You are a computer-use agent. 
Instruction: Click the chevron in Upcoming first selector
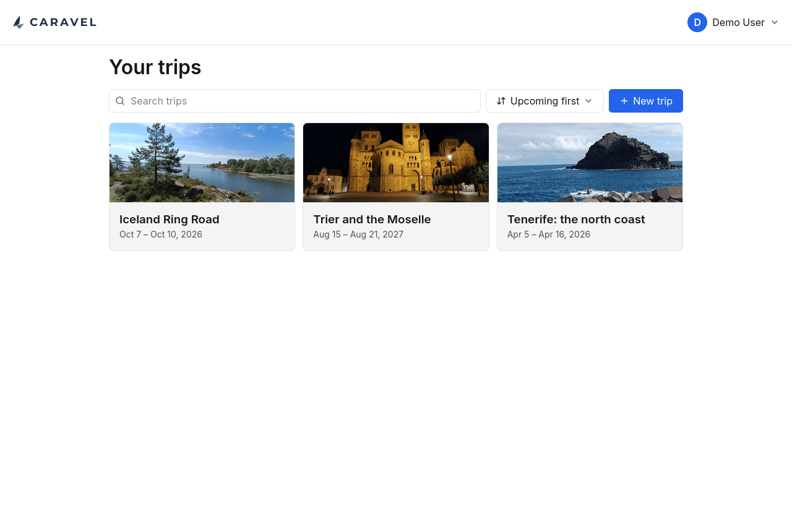(x=588, y=101)
